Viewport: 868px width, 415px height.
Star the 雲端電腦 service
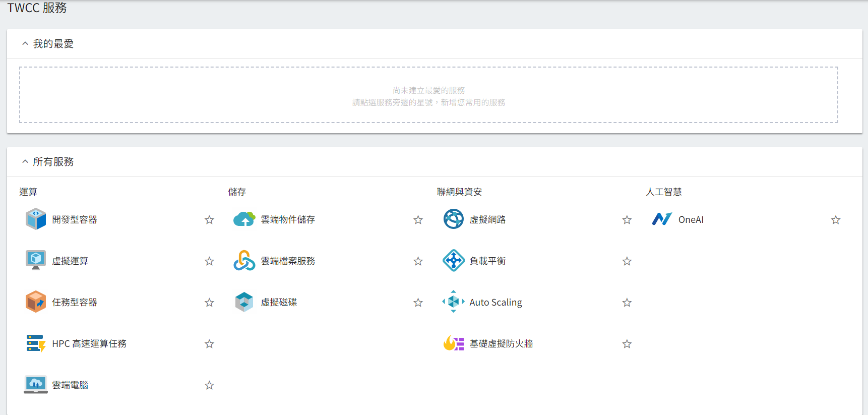(x=209, y=385)
